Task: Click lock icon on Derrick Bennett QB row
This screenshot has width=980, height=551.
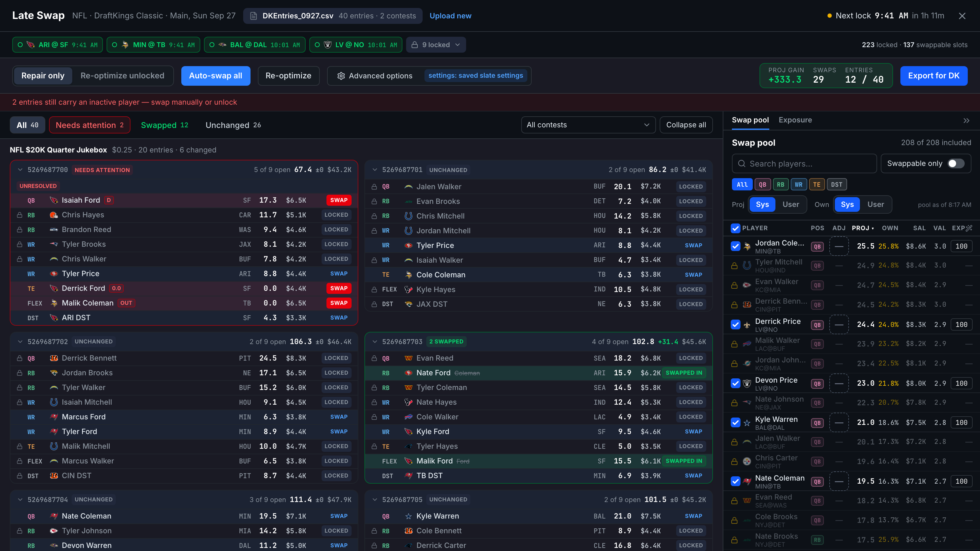Action: [x=19, y=358]
